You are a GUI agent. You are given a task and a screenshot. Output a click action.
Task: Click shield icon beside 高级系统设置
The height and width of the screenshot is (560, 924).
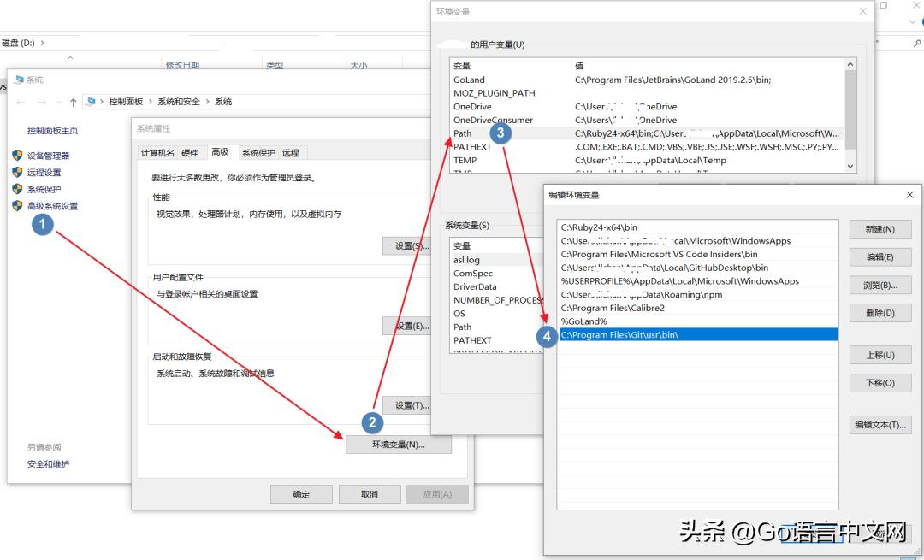(x=17, y=205)
